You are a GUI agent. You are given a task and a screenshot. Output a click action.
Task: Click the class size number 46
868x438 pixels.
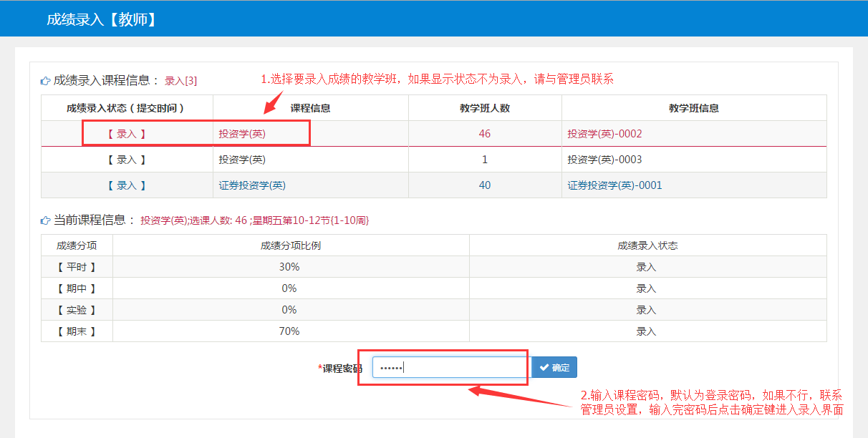[485, 134]
